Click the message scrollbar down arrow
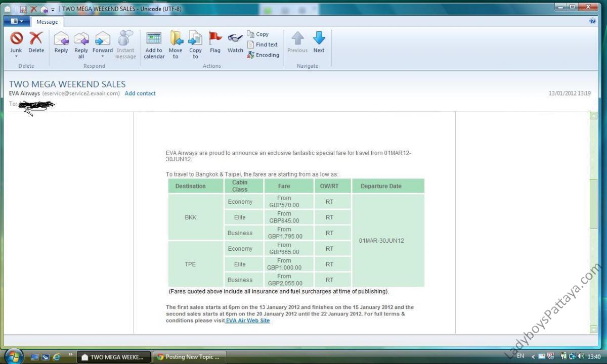The width and height of the screenshot is (607, 364). [x=594, y=329]
